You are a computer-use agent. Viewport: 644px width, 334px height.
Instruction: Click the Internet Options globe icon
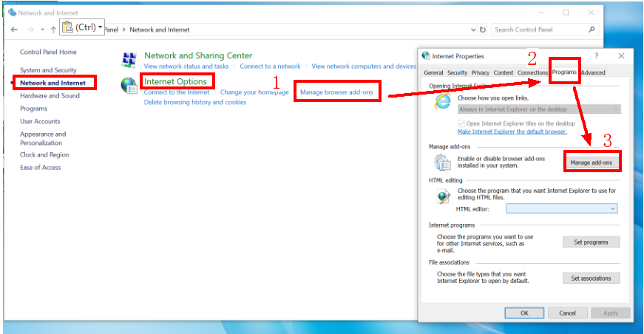[x=129, y=85]
